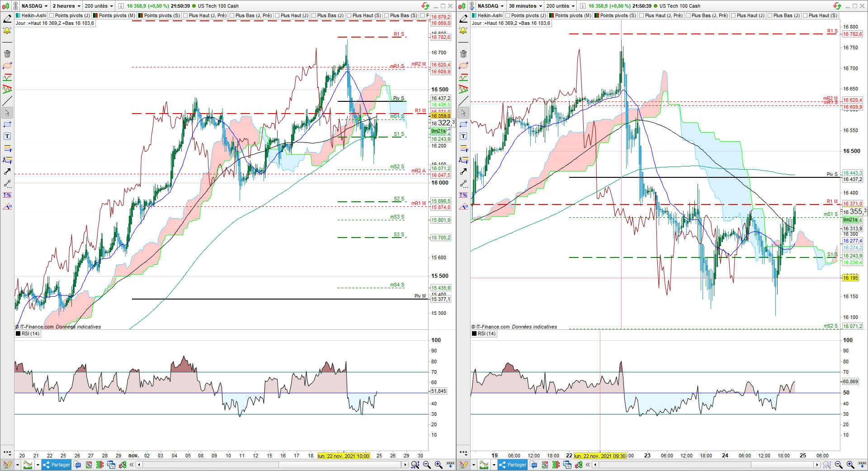868x471 pixels.
Task: Expand indicators dropdown arrow, right bottom toolbar
Action: tap(494, 465)
